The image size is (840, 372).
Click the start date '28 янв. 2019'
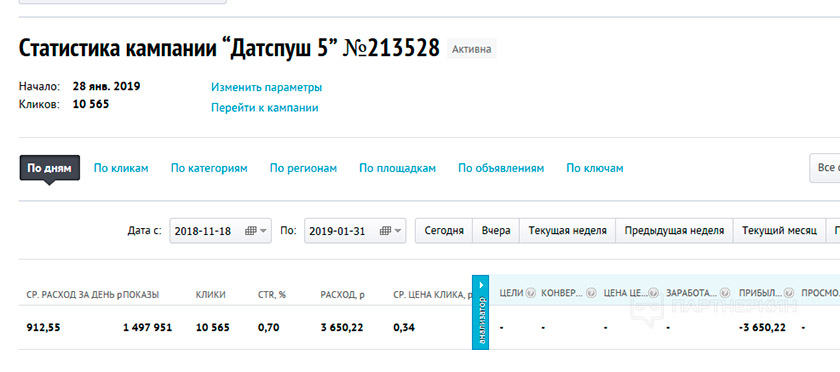[x=107, y=86]
